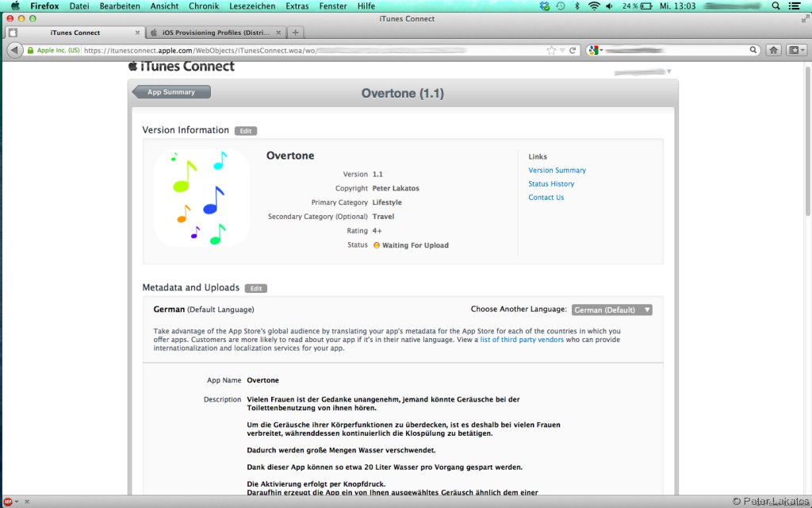Screen dimensions: 812x508
Task: Open the Hilfe menu
Action: click(366, 6)
